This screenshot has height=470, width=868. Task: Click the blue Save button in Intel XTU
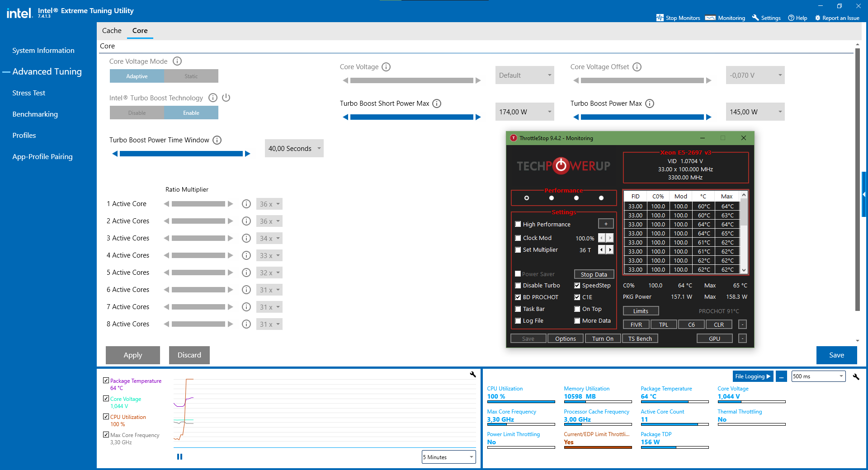pyautogui.click(x=837, y=355)
